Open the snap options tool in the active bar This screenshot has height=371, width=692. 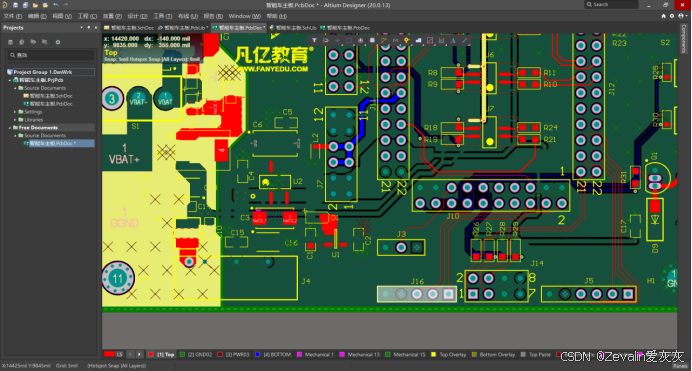(326, 40)
